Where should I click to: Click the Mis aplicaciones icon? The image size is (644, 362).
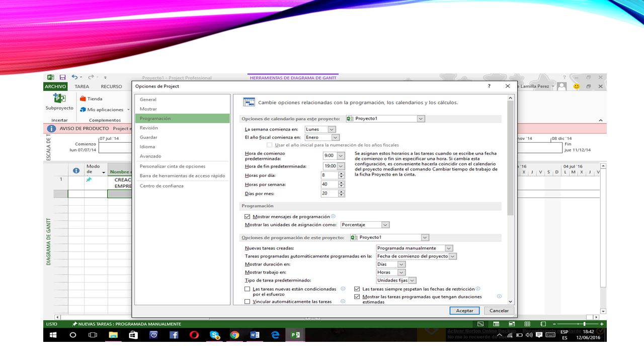pyautogui.click(x=83, y=110)
